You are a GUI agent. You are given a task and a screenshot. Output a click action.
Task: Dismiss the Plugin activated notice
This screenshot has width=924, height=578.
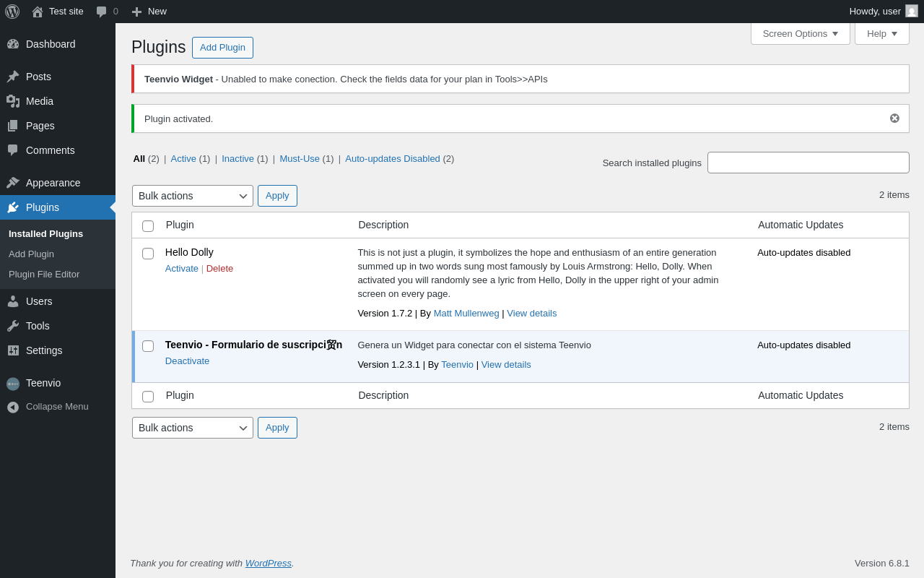[x=894, y=118]
